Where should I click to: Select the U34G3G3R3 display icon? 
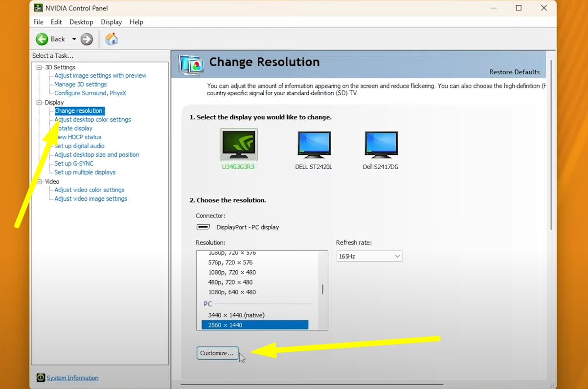click(x=239, y=145)
